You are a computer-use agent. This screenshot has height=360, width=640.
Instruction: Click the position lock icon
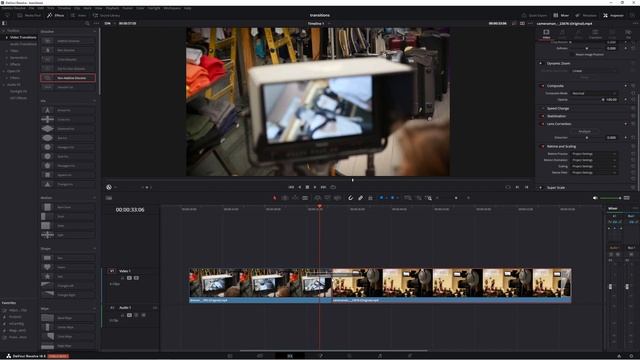click(370, 198)
